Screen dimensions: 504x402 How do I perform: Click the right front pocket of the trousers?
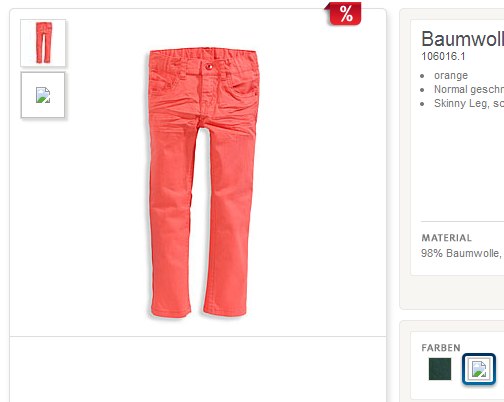pos(246,90)
